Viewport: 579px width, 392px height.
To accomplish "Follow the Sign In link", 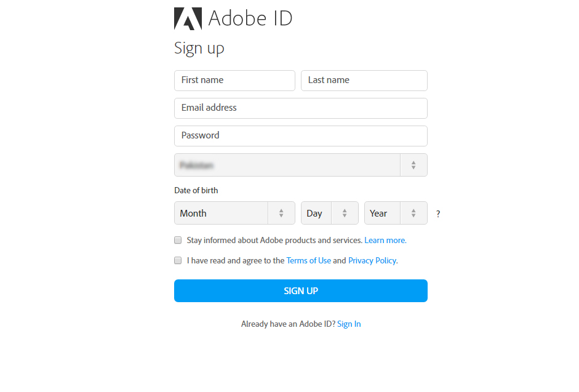I will click(349, 324).
